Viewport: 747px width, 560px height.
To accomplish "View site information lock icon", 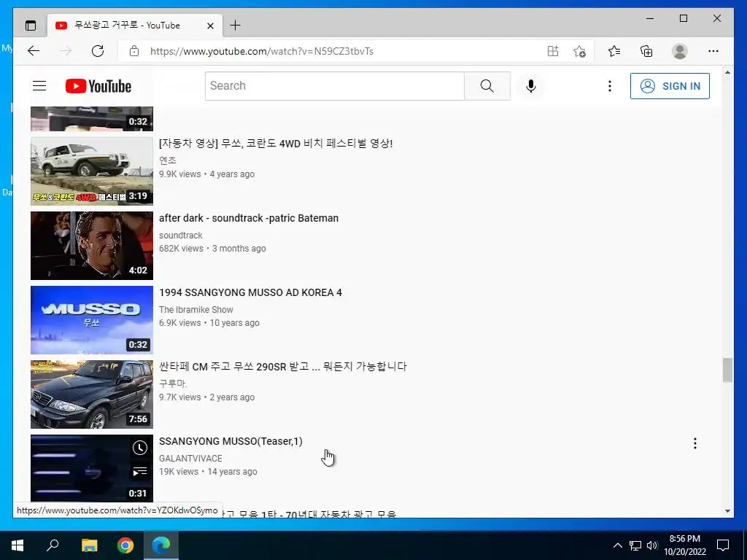I will point(134,51).
